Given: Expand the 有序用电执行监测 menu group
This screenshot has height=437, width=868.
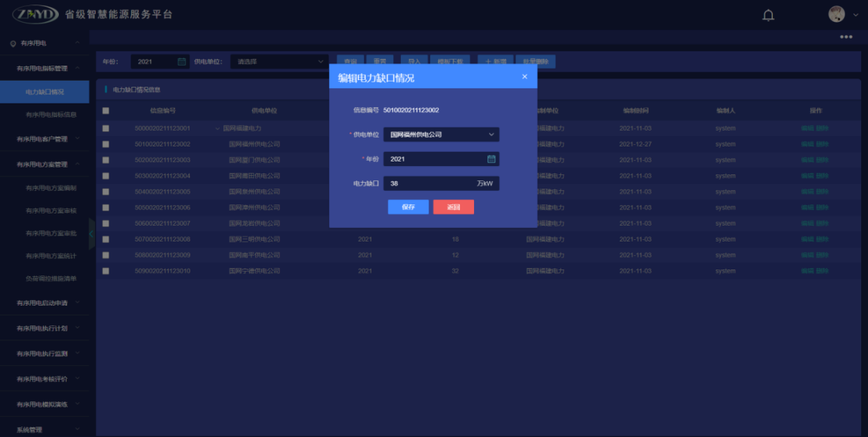Looking at the screenshot, I should click(x=78, y=352).
